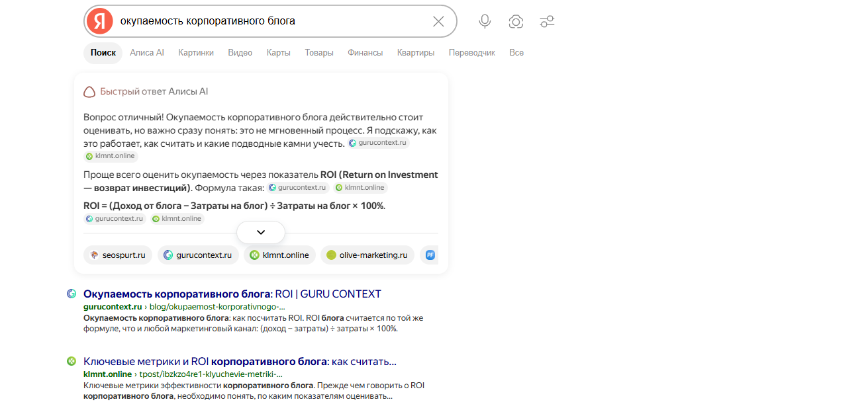
Task: Start voice search with microphone icon
Action: (x=485, y=21)
